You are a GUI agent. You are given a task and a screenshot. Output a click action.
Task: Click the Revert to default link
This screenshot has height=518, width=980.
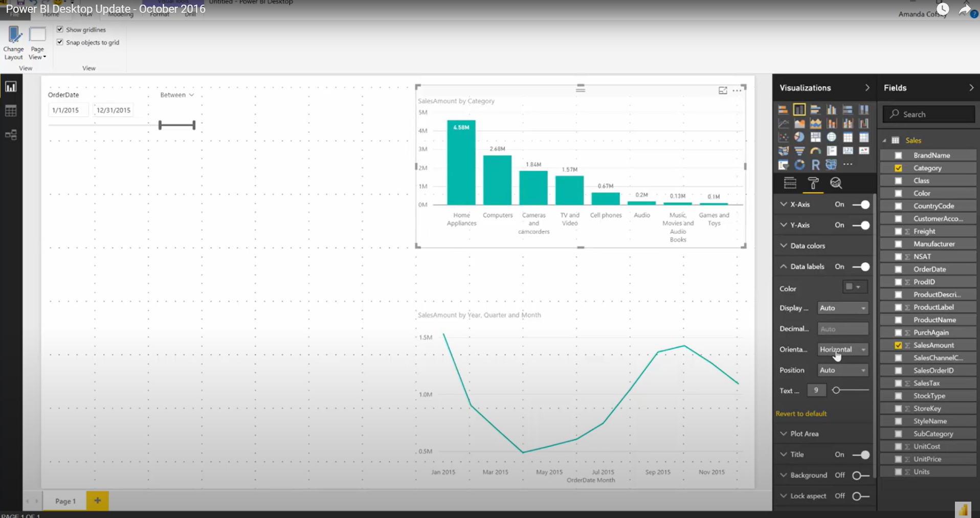coord(801,413)
